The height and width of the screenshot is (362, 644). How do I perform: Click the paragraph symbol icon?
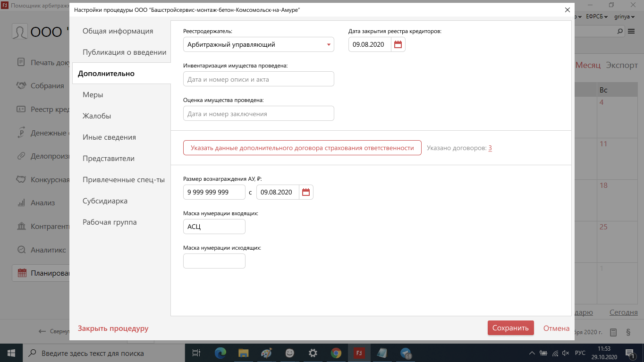(628, 332)
